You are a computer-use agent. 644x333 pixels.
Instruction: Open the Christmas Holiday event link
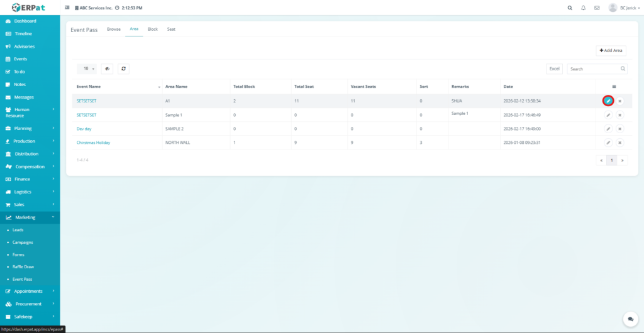(x=93, y=143)
